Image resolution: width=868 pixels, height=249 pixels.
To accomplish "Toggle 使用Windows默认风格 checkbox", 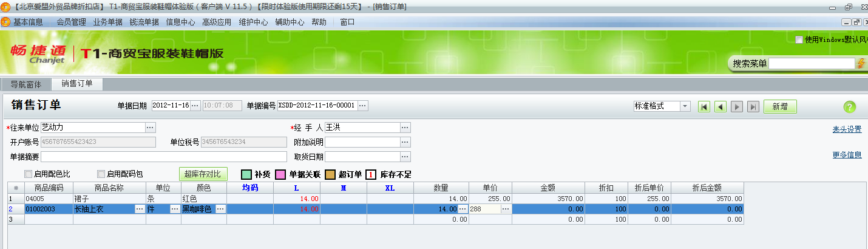I will (799, 40).
